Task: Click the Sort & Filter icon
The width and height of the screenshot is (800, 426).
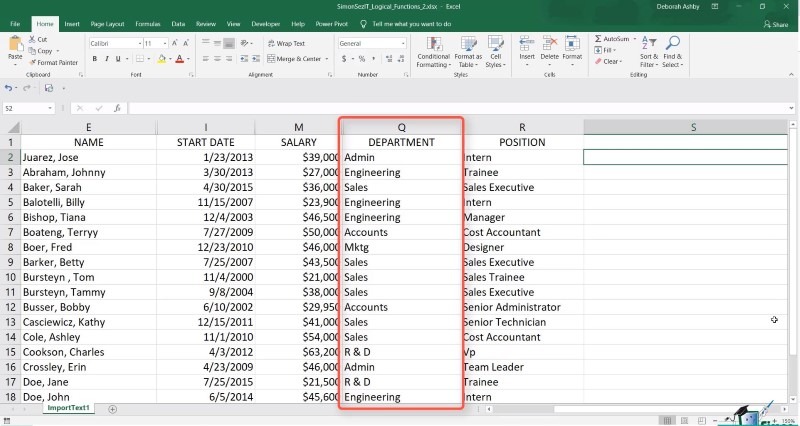Action: pyautogui.click(x=648, y=45)
